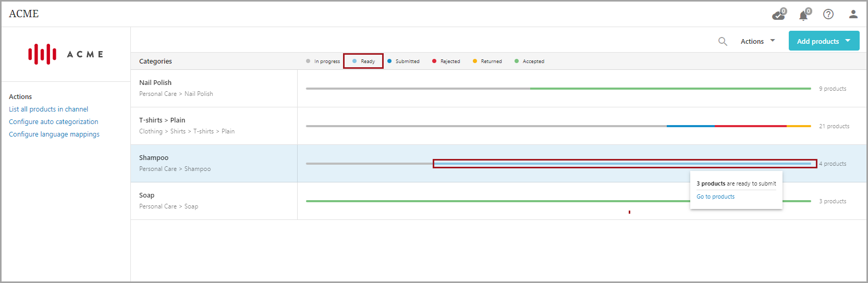Click the Rejected red legend dot
Screen dimensions: 868x283
tap(434, 61)
